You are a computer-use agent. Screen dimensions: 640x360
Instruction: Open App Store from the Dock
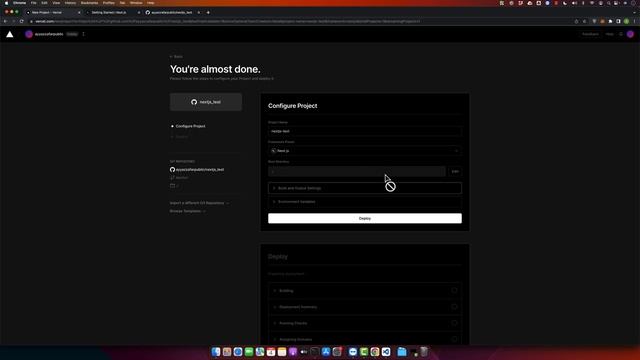(326, 351)
